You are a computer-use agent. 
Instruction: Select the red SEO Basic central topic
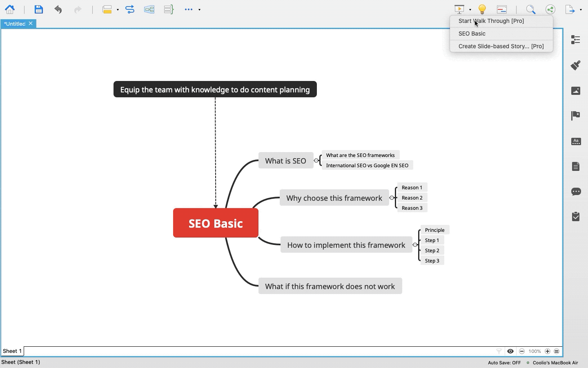tap(216, 223)
